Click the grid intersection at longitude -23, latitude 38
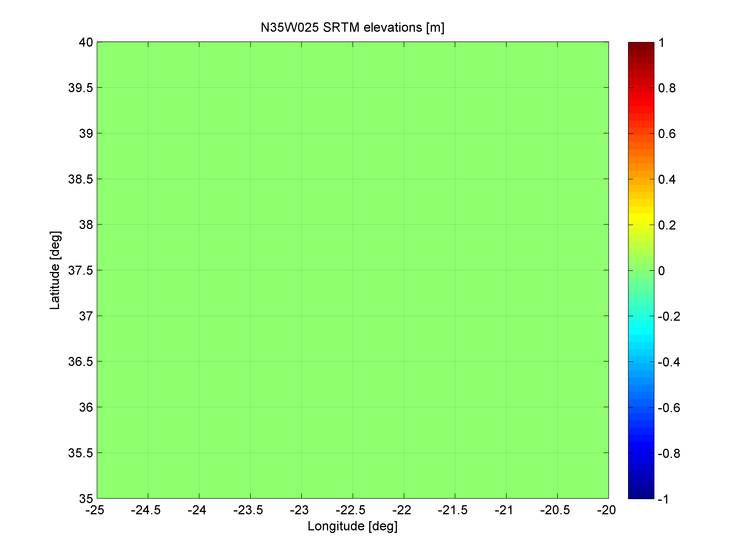Screen dimensions: 747x560 coord(302,224)
